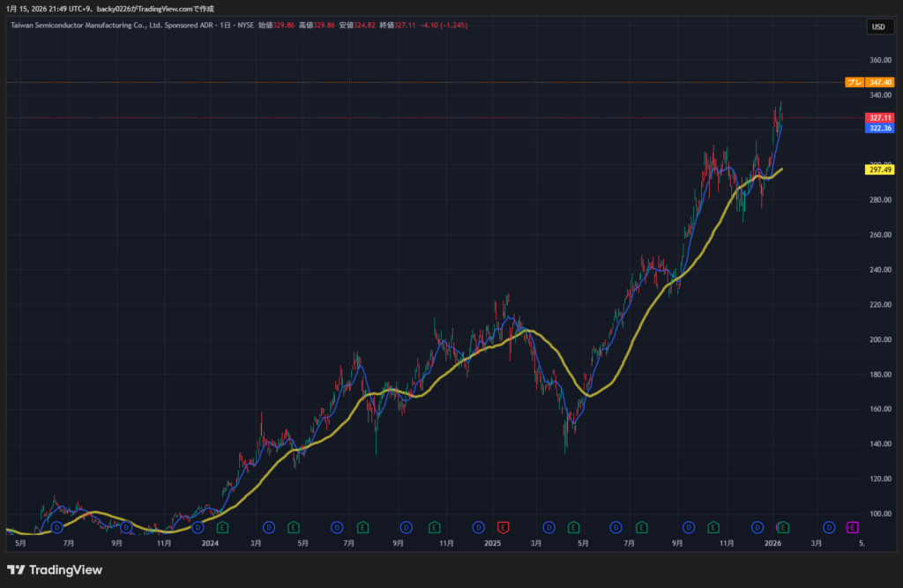903x588 pixels.
Task: Click the Taiwan Semiconductor Manufacturing symbol title
Action: pos(106,26)
